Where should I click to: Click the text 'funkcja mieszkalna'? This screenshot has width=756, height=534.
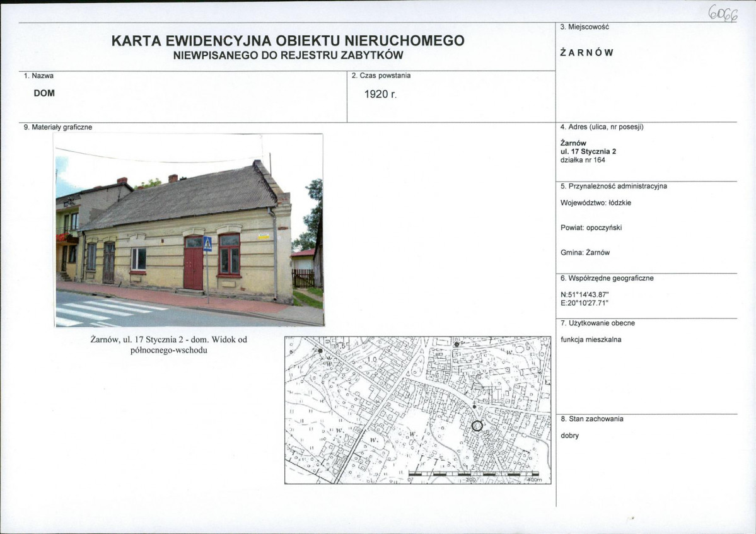(x=591, y=340)
